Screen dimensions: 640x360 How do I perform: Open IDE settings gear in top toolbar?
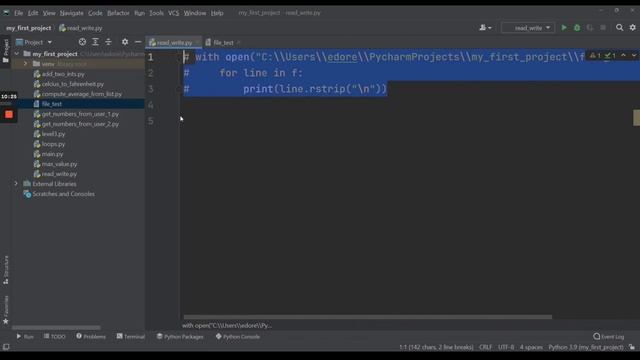pyautogui.click(x=633, y=27)
